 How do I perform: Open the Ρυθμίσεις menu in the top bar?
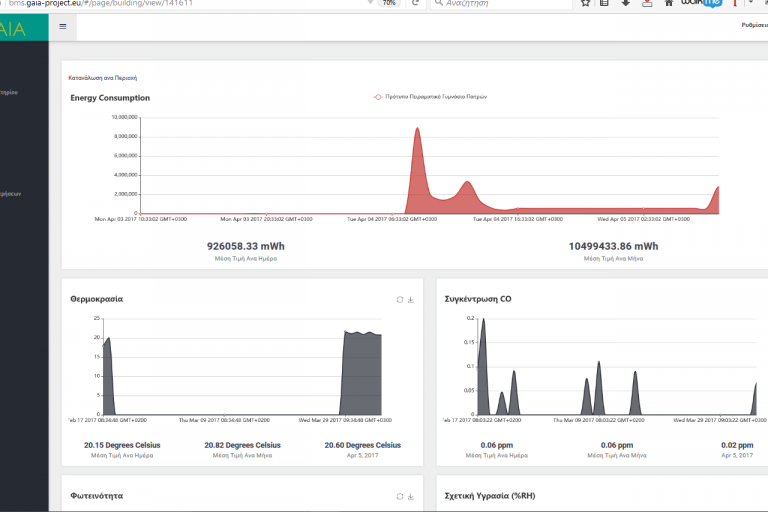point(753,27)
